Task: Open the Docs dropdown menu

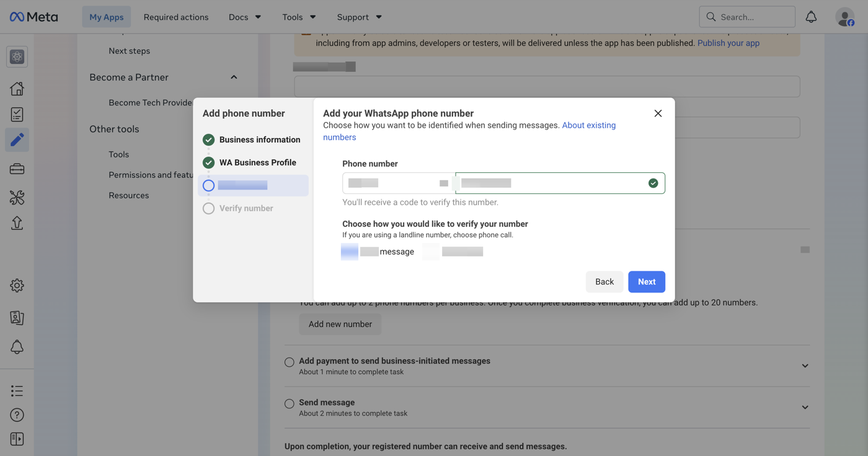Action: (245, 17)
